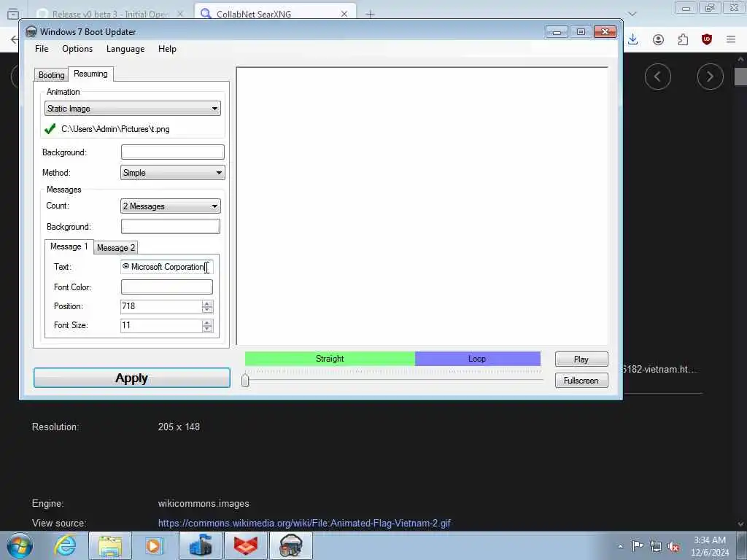The image size is (747, 560).
Task: Click the taskbar clock showing 3:34 AM
Action: tap(709, 546)
